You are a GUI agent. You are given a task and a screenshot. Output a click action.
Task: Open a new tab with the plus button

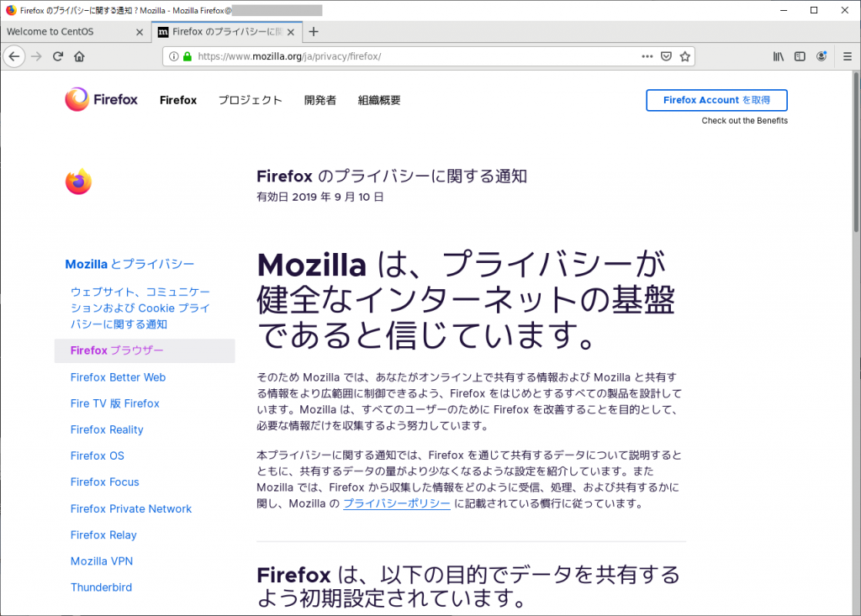pos(314,32)
